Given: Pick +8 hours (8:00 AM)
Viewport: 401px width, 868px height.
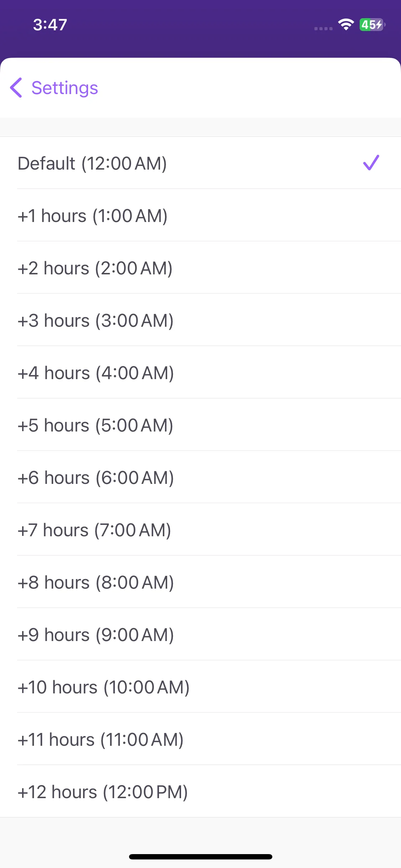Looking at the screenshot, I should 200,582.
